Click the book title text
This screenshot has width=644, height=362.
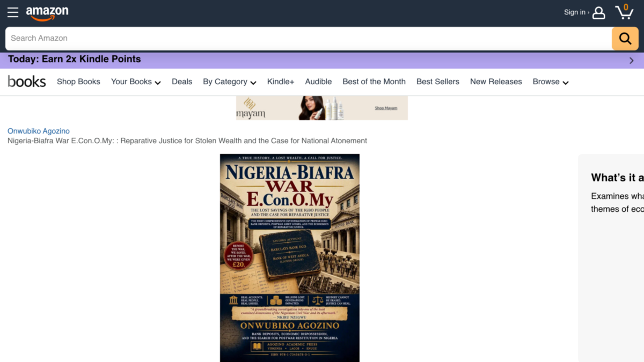[187, 141]
